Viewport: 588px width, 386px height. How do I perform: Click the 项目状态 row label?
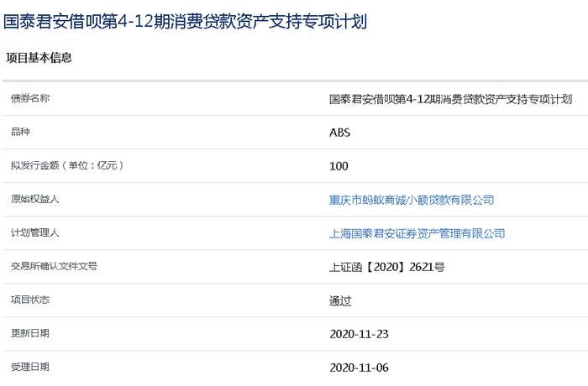(29, 300)
